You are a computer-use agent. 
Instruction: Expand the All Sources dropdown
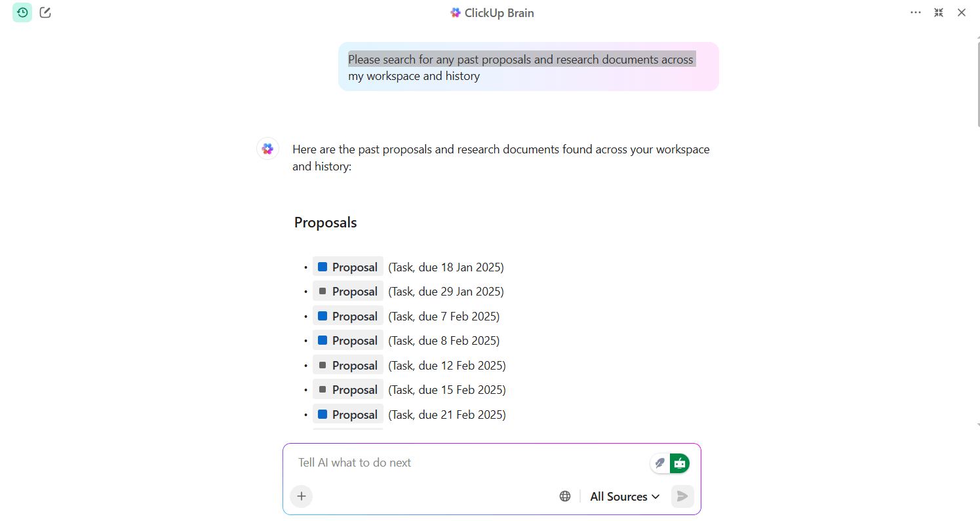[x=625, y=496]
